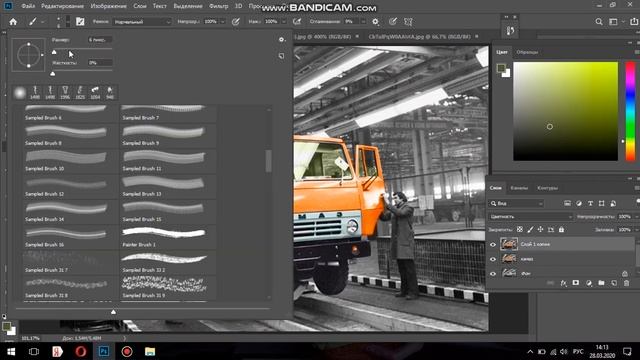
Task: Open the Brush tool preset picker
Action: click(36, 22)
